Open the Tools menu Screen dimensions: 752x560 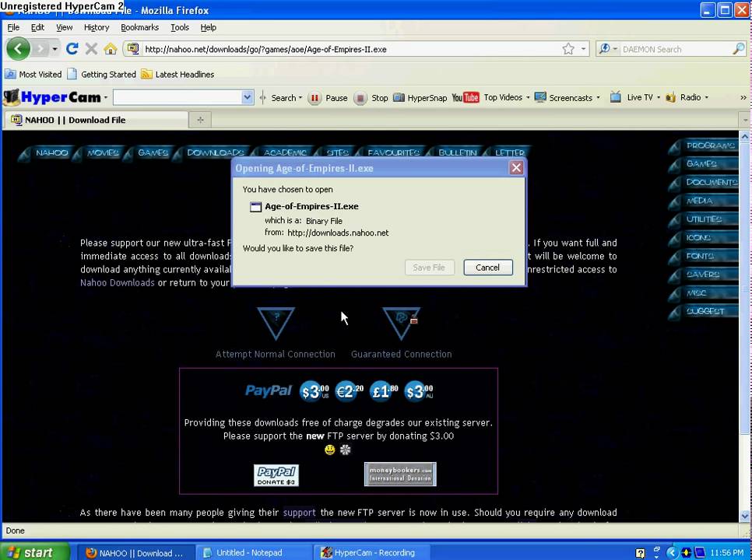[x=180, y=27]
